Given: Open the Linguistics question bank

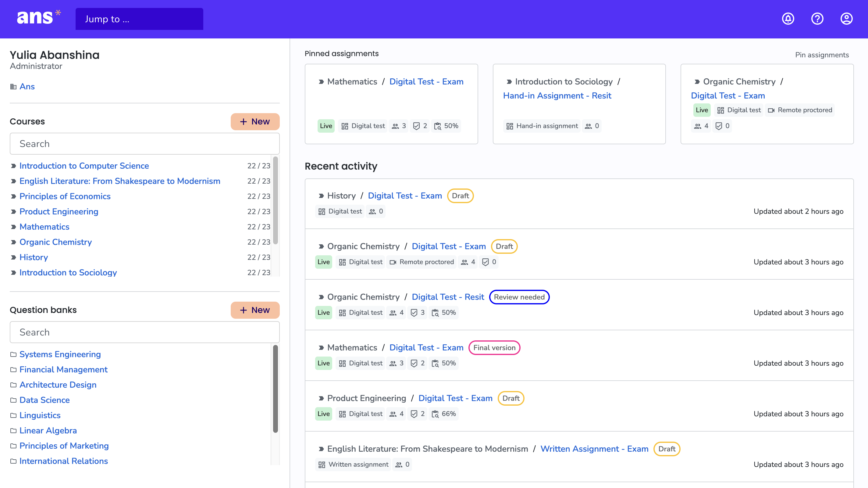Looking at the screenshot, I should (x=40, y=415).
